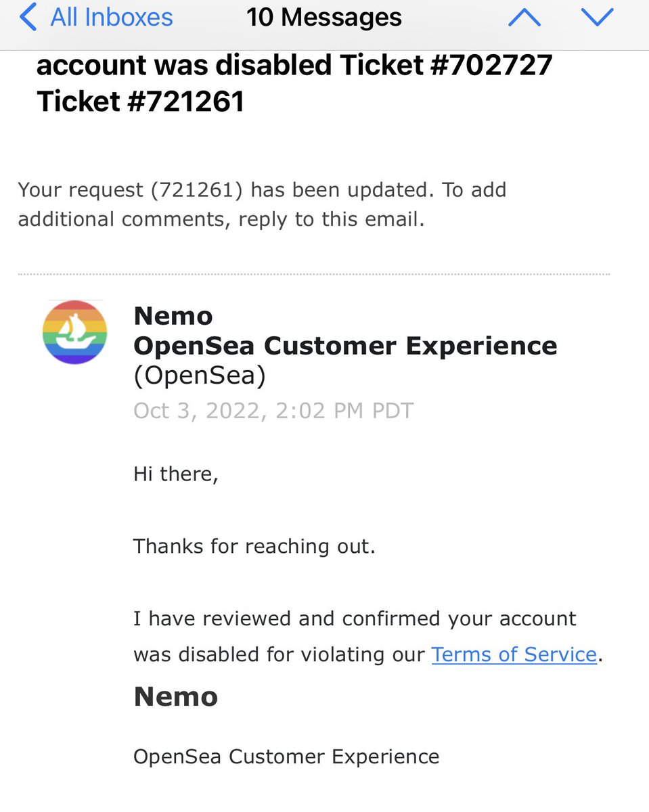Select the 'Hi there,' greeting
This screenshot has height=812, width=649.
[x=176, y=474]
